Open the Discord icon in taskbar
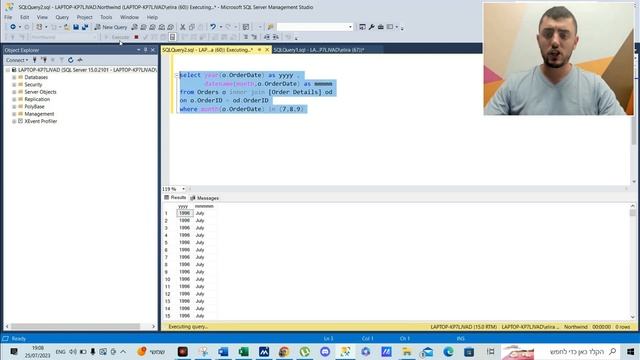Viewport: 640px width, 360px height. point(325,351)
